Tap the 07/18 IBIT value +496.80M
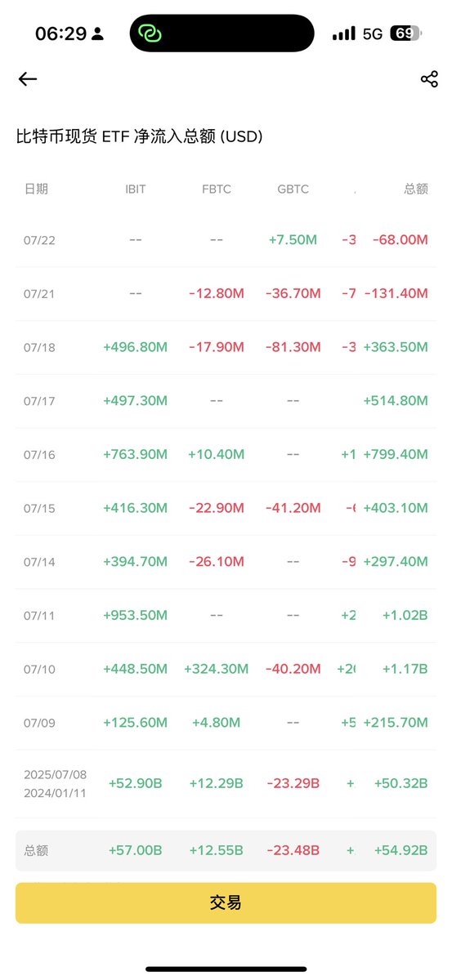452x980 pixels. pyautogui.click(x=136, y=347)
